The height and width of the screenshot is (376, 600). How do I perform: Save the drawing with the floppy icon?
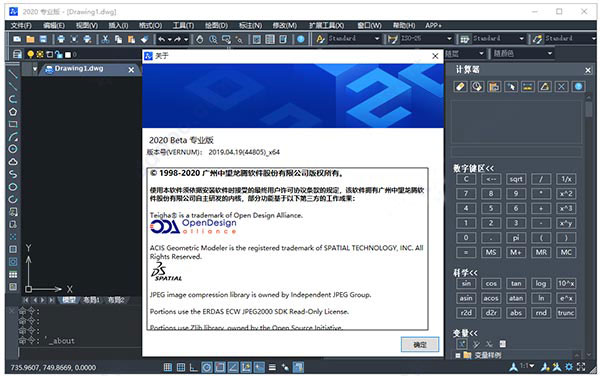pyautogui.click(x=43, y=39)
